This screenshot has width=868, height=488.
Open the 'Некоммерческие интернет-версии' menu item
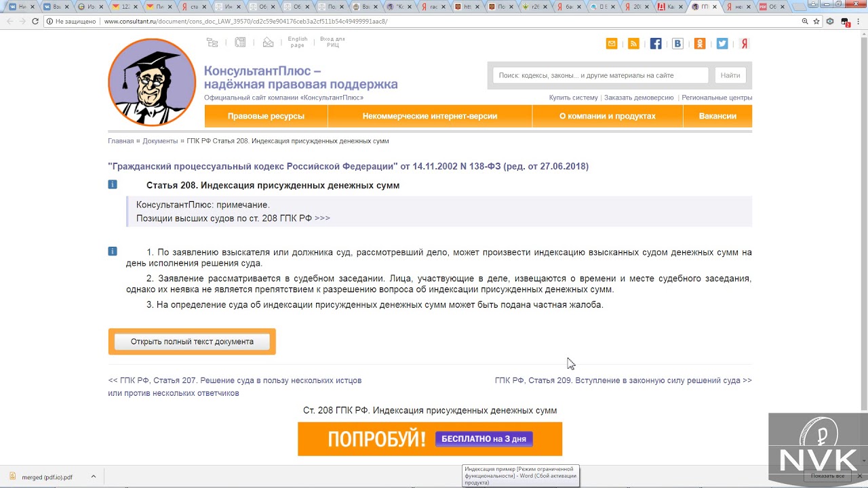coord(430,116)
